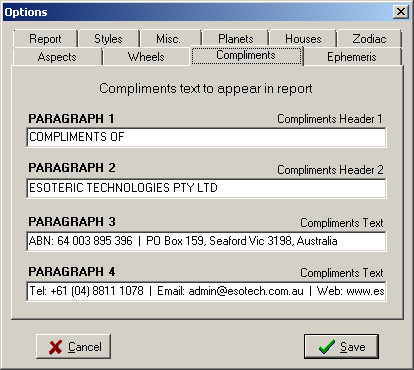The width and height of the screenshot is (414, 370).
Task: Click Paragraph 4 telephone and email field
Action: (x=206, y=291)
